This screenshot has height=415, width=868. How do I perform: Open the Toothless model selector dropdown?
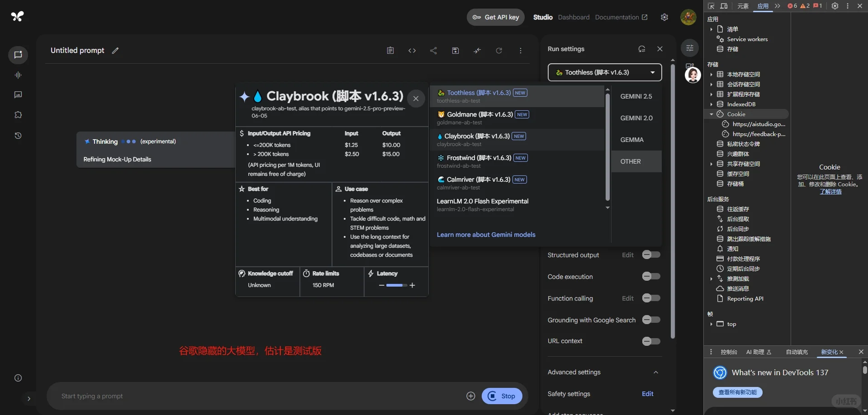(605, 72)
